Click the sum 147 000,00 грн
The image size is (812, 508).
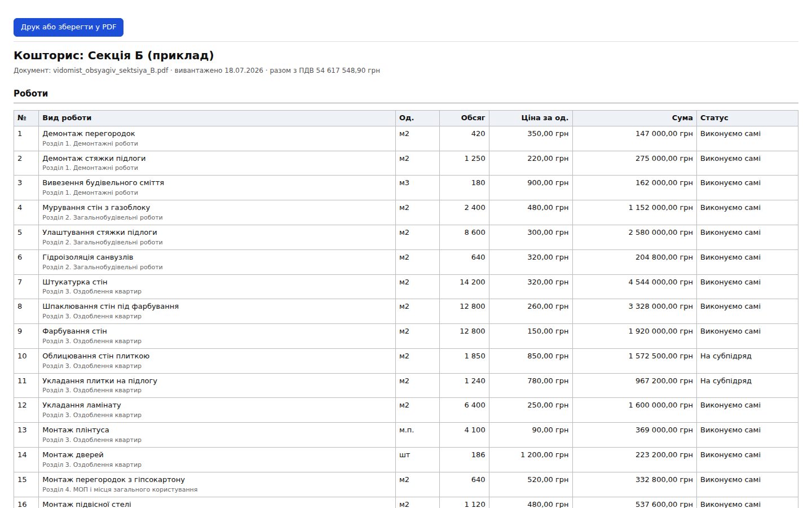(x=664, y=134)
